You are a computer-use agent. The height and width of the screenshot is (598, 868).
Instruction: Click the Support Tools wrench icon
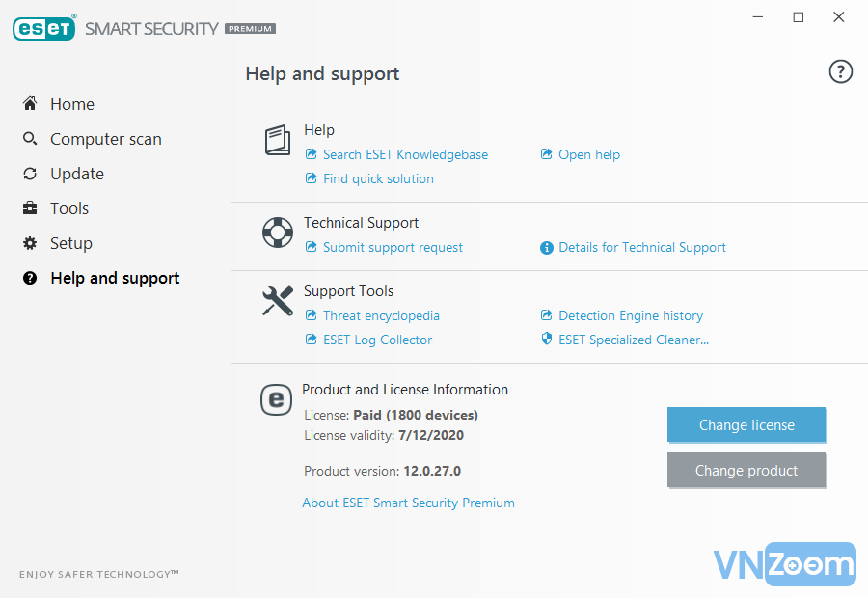277,301
